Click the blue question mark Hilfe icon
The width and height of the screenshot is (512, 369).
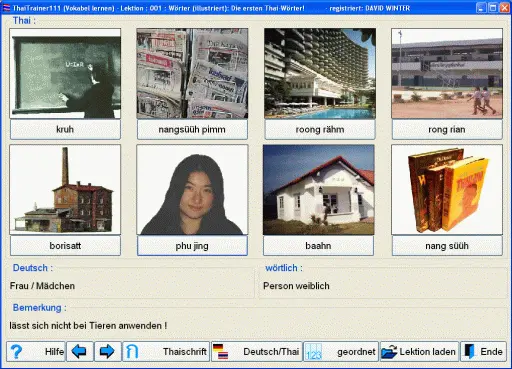tap(16, 352)
